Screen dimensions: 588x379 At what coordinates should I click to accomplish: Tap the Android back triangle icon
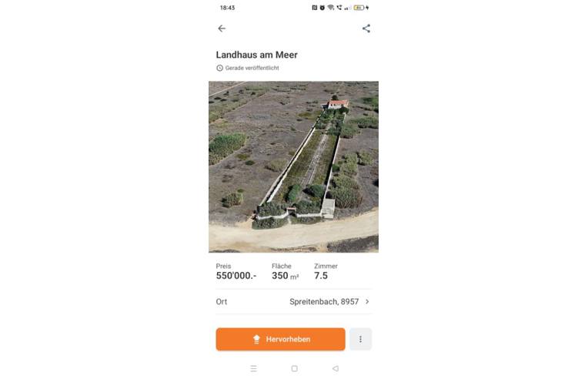[x=336, y=368]
